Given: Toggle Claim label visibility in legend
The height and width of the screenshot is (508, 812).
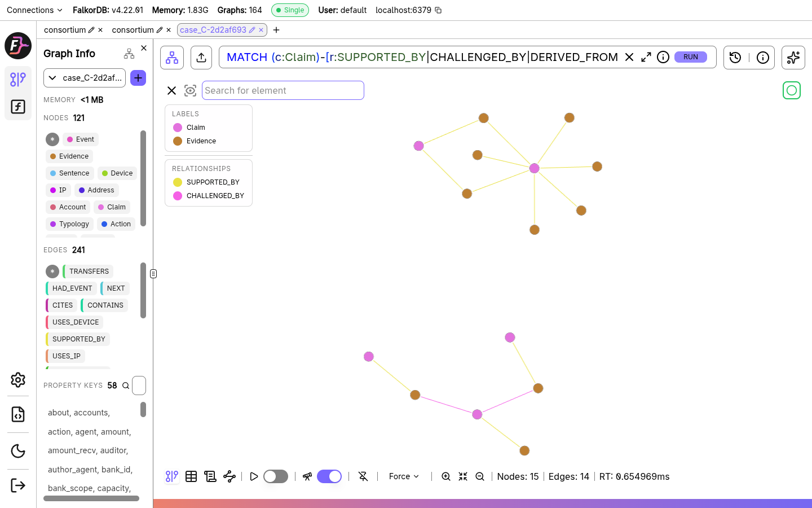Looking at the screenshot, I should tap(189, 128).
